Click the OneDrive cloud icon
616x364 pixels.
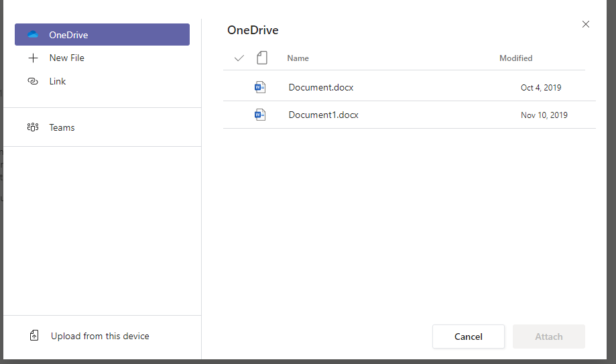33,35
